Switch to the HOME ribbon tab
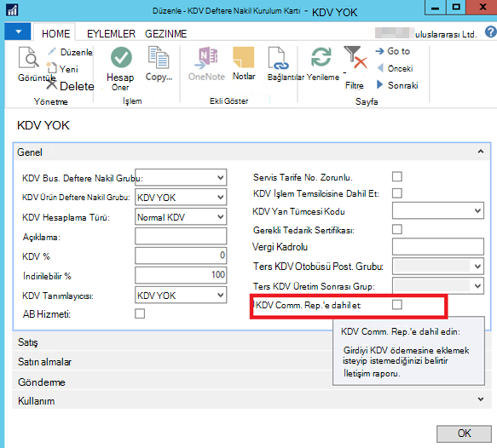 click(55, 33)
